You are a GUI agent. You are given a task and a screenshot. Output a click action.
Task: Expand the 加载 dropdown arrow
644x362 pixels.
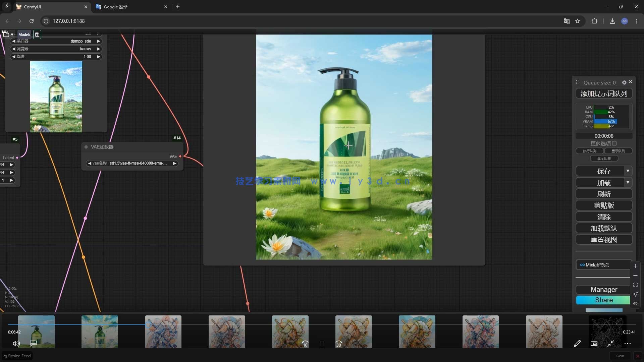click(x=628, y=183)
